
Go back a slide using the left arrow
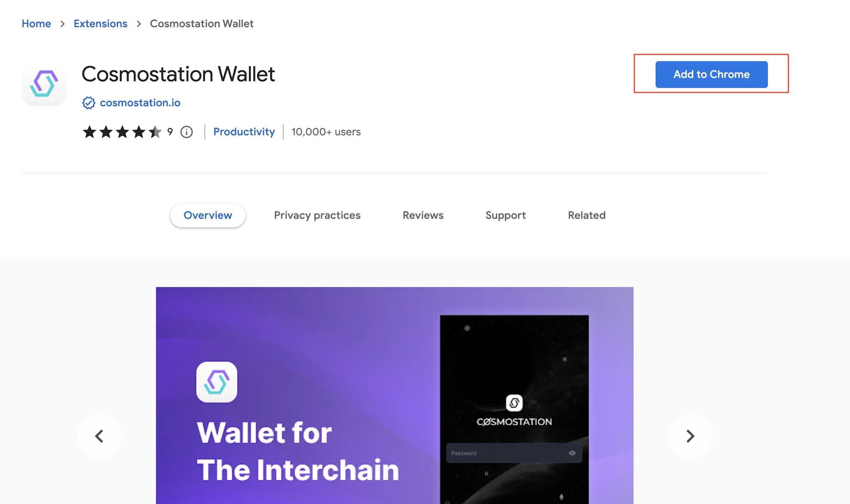click(99, 436)
